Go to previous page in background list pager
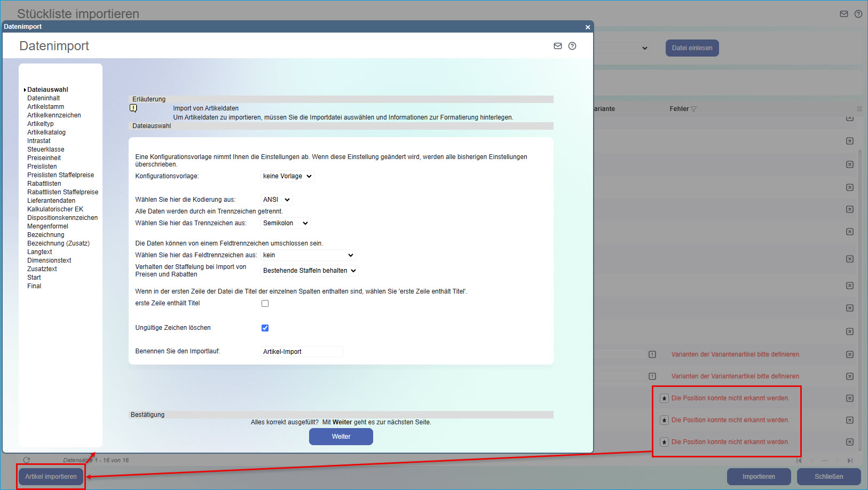Image resolution: width=868 pixels, height=490 pixels. (x=812, y=461)
